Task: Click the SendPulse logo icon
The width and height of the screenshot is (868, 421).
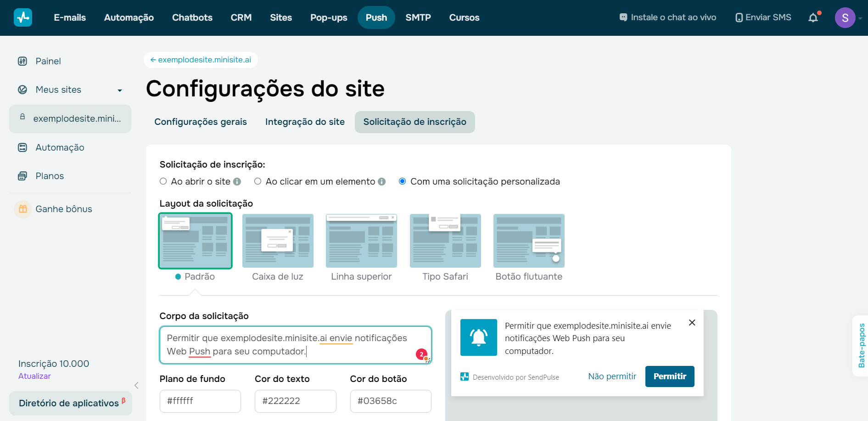Action: pyautogui.click(x=23, y=17)
